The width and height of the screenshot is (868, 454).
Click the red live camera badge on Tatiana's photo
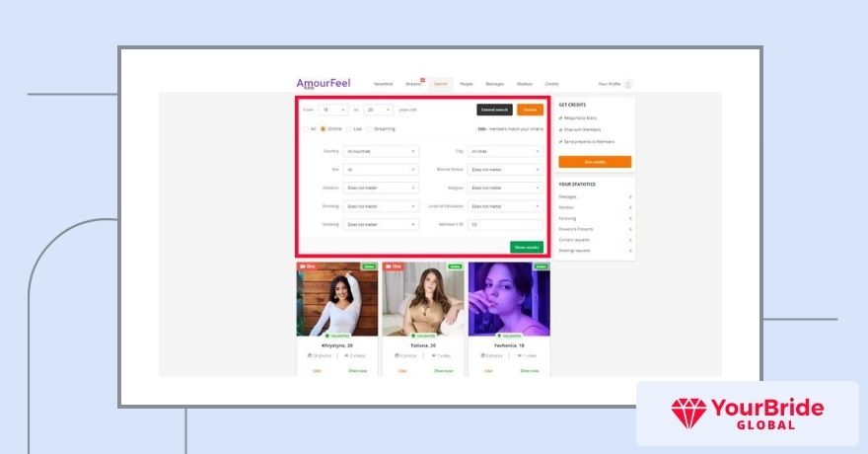click(393, 266)
